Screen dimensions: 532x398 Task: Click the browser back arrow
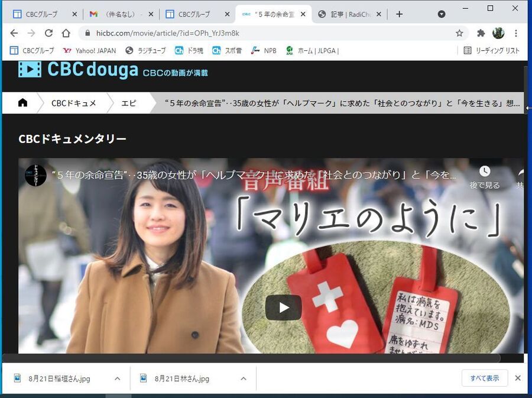point(14,33)
